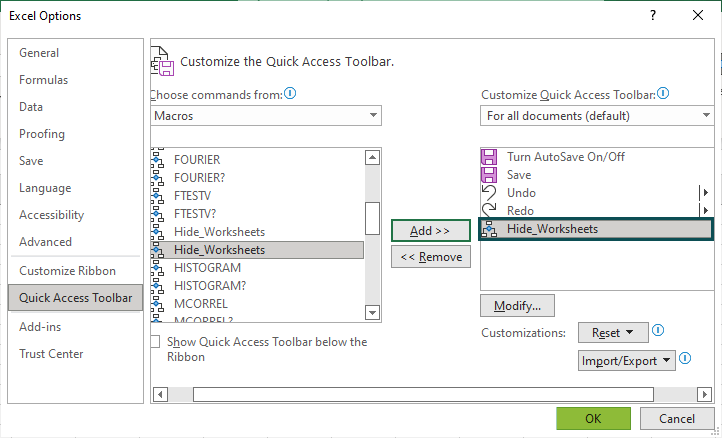Screen dimensions: 722x438
Task: Click the MCORREL macro icon
Action: (x=157, y=304)
